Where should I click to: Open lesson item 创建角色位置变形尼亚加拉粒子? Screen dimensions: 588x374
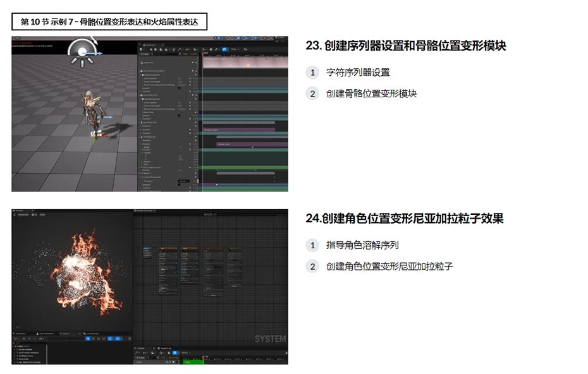pos(389,267)
